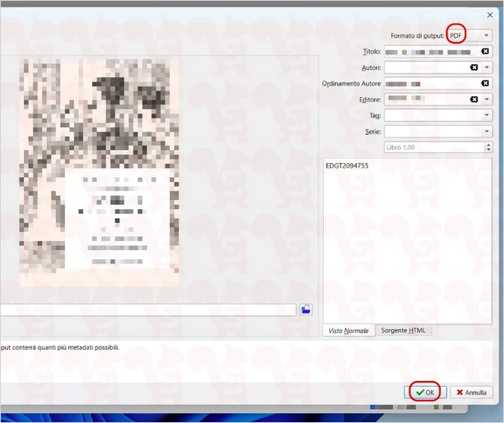Click the book cover preview image

pos(99,173)
